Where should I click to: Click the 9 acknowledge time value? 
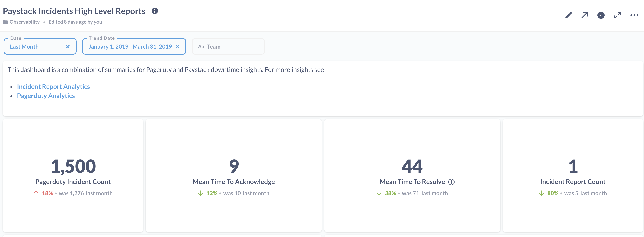[234, 166]
